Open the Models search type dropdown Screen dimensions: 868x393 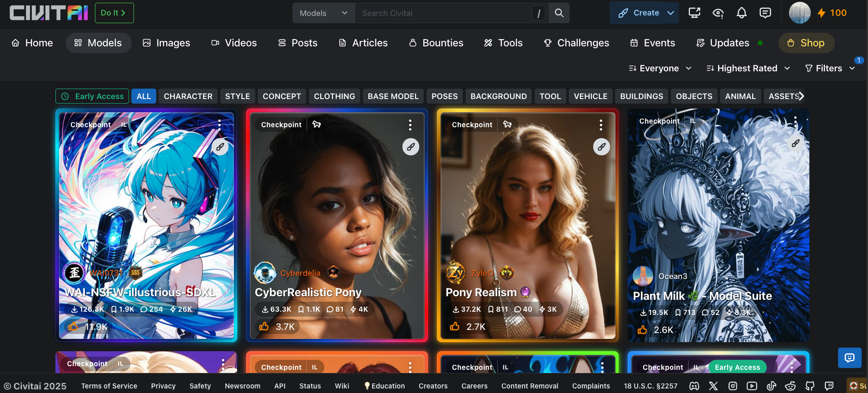(x=323, y=13)
